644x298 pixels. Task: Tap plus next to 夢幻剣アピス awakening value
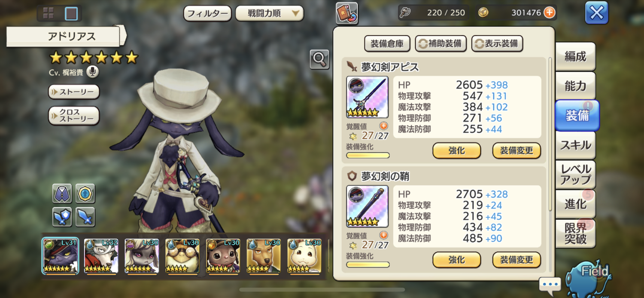tap(384, 126)
